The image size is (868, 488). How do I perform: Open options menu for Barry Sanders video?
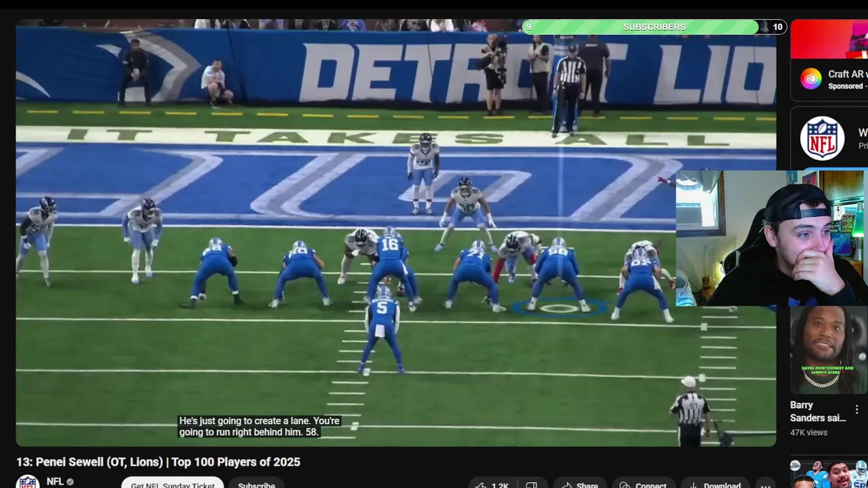pos(857,409)
